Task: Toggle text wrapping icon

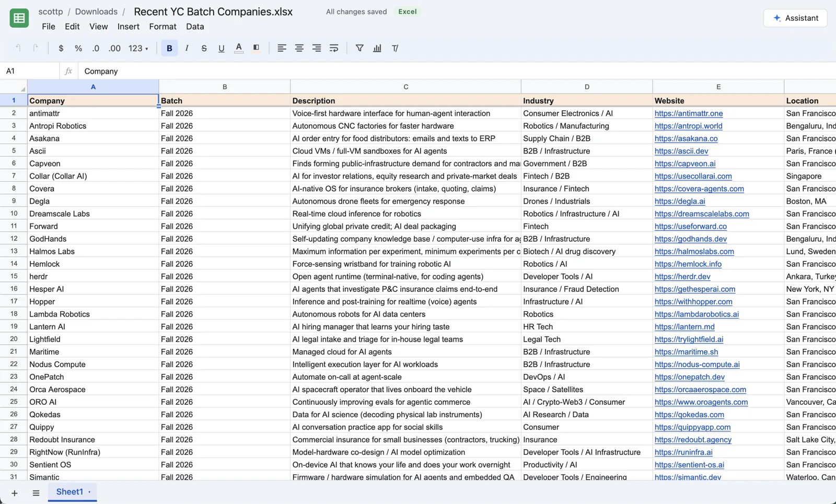Action: click(x=334, y=48)
